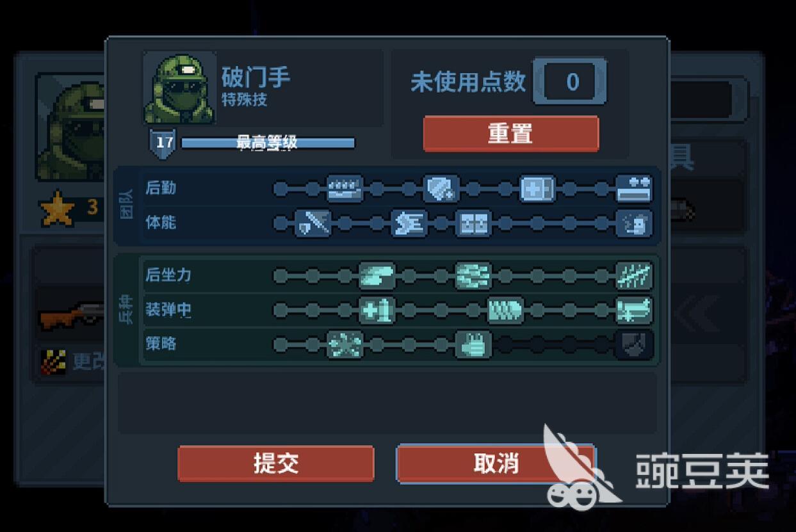
Task: Toggle the first point node in 后坐力 row
Action: pos(280,276)
